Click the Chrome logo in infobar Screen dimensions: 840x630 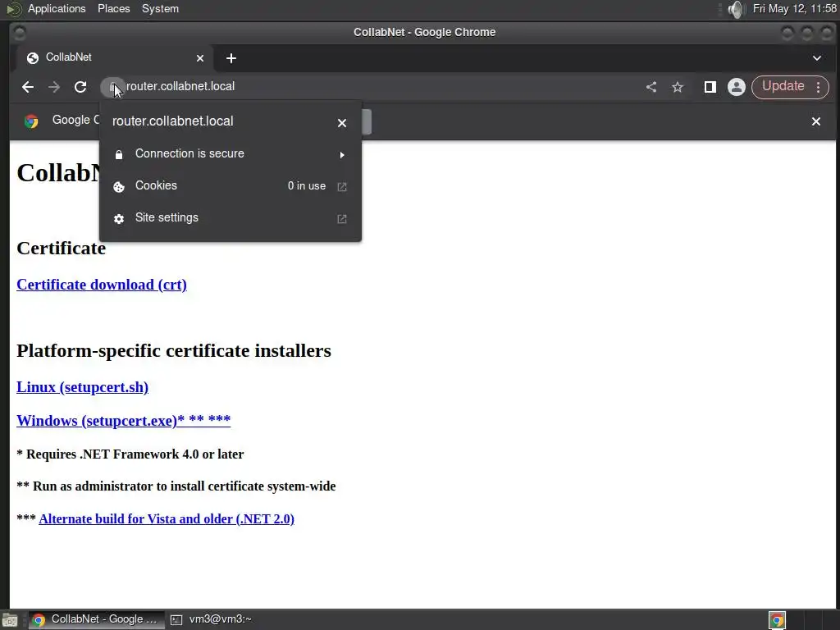(x=31, y=121)
